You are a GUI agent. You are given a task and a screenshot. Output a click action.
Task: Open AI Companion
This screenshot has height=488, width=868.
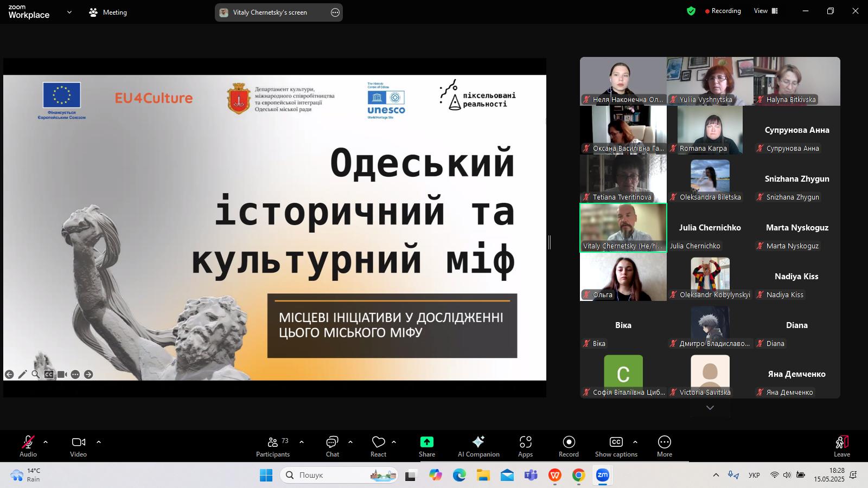click(478, 446)
